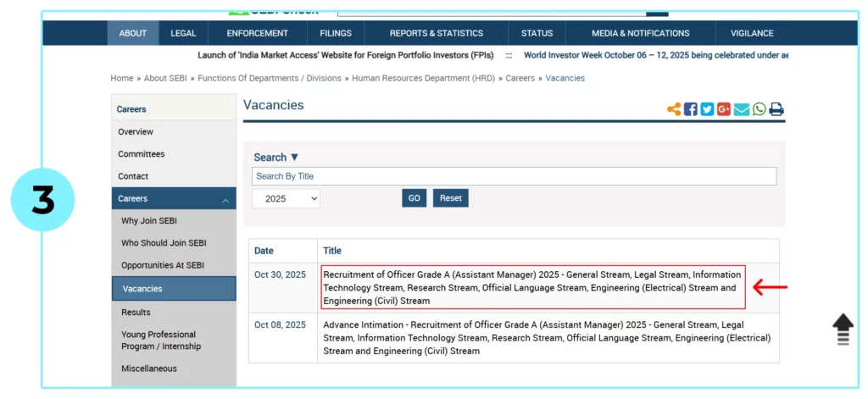Share the page on Twitter
This screenshot has height=399, width=868.
click(x=707, y=109)
